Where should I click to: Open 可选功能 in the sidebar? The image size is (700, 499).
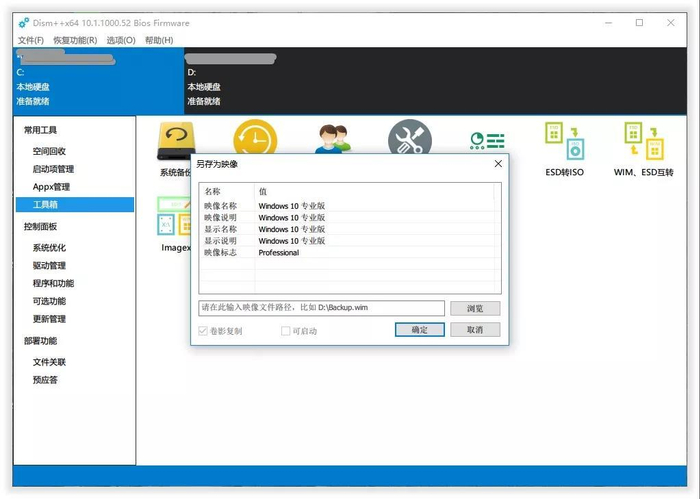click(49, 301)
